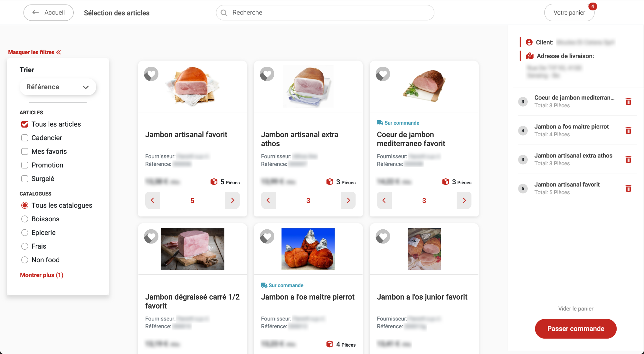Favorite the Jambon artisanal favorit product
This screenshot has width=644, height=354.
coord(151,74)
